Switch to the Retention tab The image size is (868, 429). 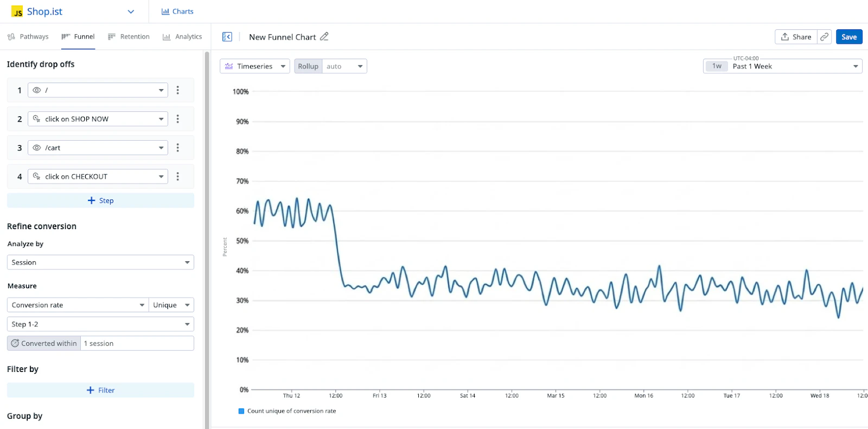pos(129,36)
